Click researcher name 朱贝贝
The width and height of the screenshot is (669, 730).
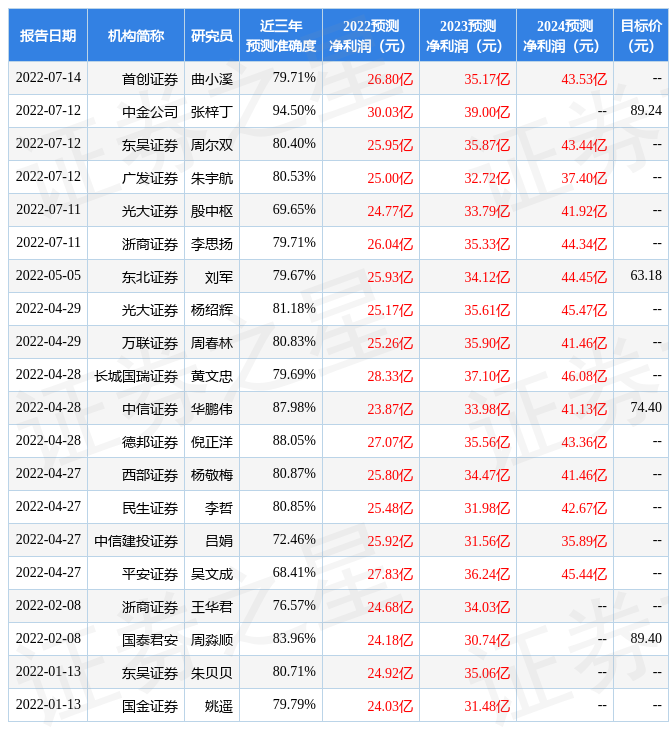pos(212,673)
